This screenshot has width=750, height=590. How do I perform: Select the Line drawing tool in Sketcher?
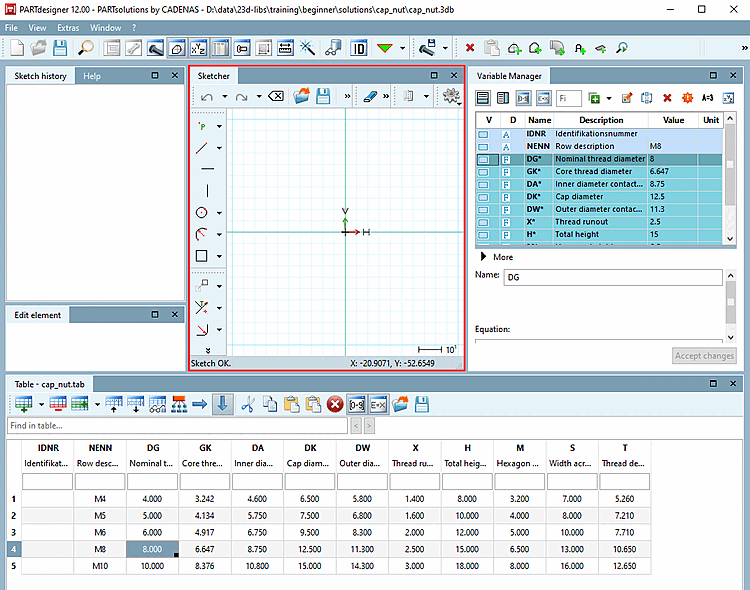pyautogui.click(x=203, y=148)
